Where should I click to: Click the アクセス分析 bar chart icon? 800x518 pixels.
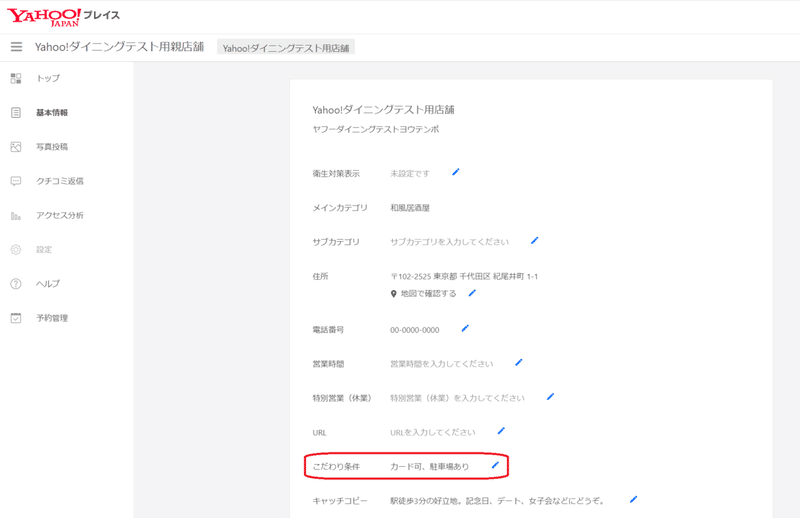[x=16, y=216]
